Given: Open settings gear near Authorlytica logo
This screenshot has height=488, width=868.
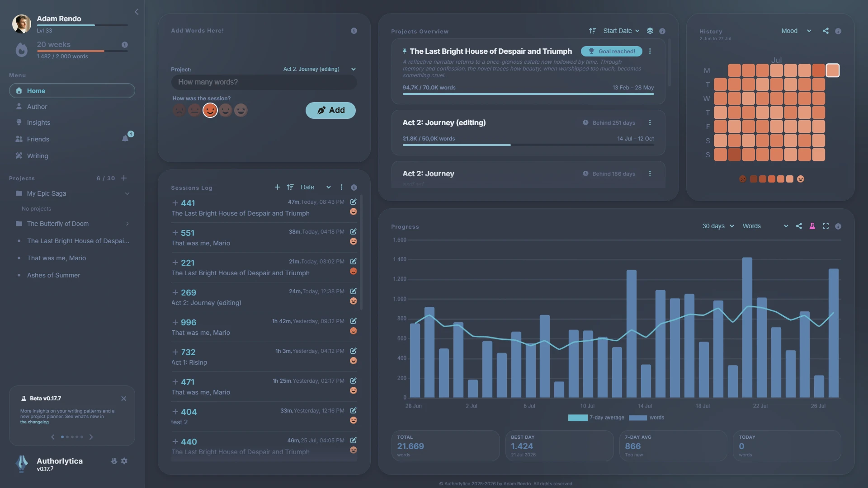Looking at the screenshot, I should click(x=124, y=461).
